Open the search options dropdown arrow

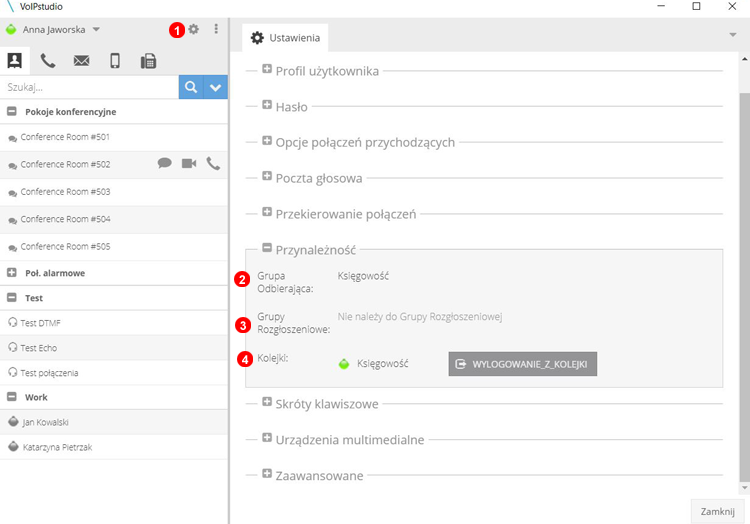click(216, 87)
